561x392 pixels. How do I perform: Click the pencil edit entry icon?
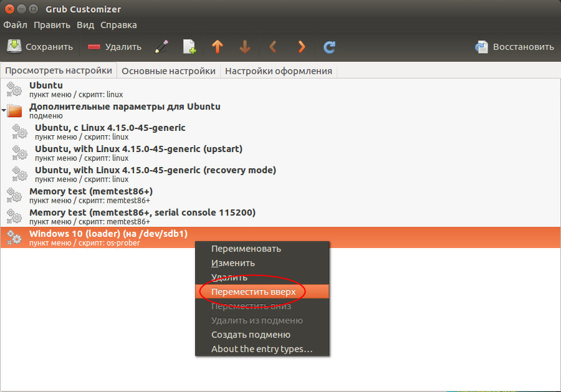tap(161, 47)
